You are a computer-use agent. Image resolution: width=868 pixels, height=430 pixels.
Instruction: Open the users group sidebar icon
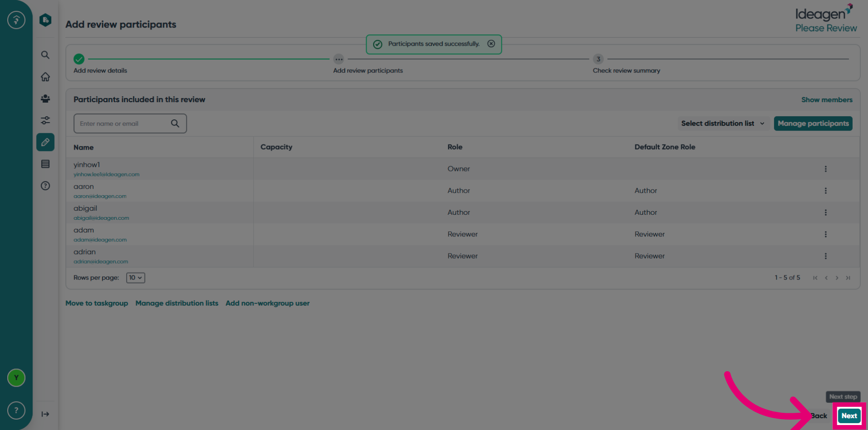coord(45,99)
